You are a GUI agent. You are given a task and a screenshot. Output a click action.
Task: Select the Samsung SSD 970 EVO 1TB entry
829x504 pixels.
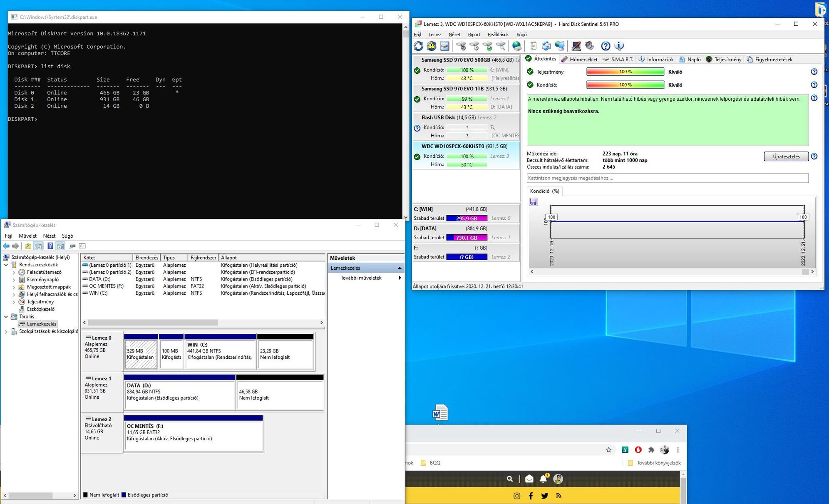(x=466, y=98)
